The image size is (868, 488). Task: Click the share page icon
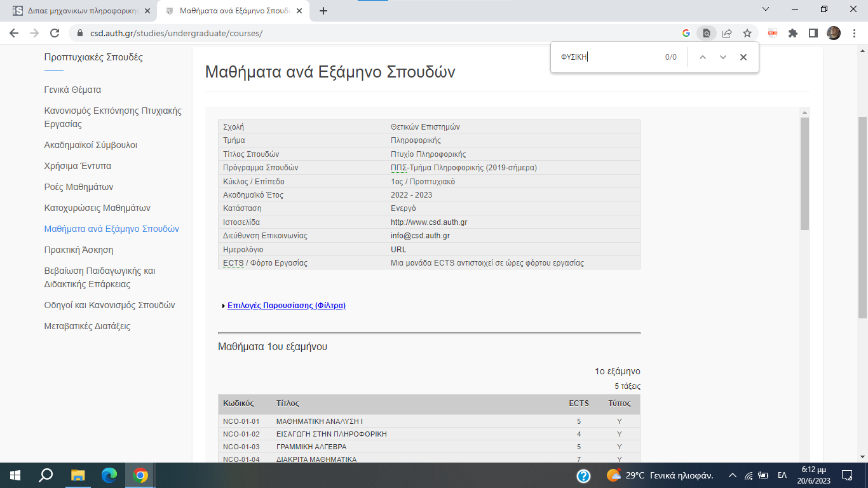pos(727,34)
